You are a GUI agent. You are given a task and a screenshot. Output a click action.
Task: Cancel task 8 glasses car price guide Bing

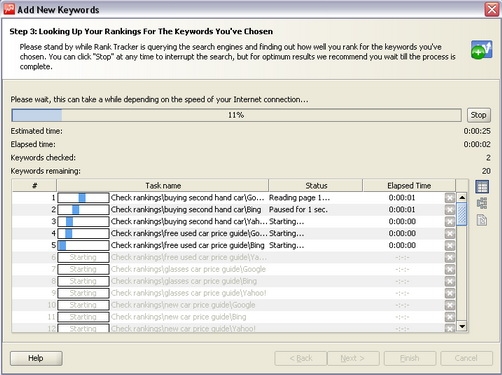450,281
